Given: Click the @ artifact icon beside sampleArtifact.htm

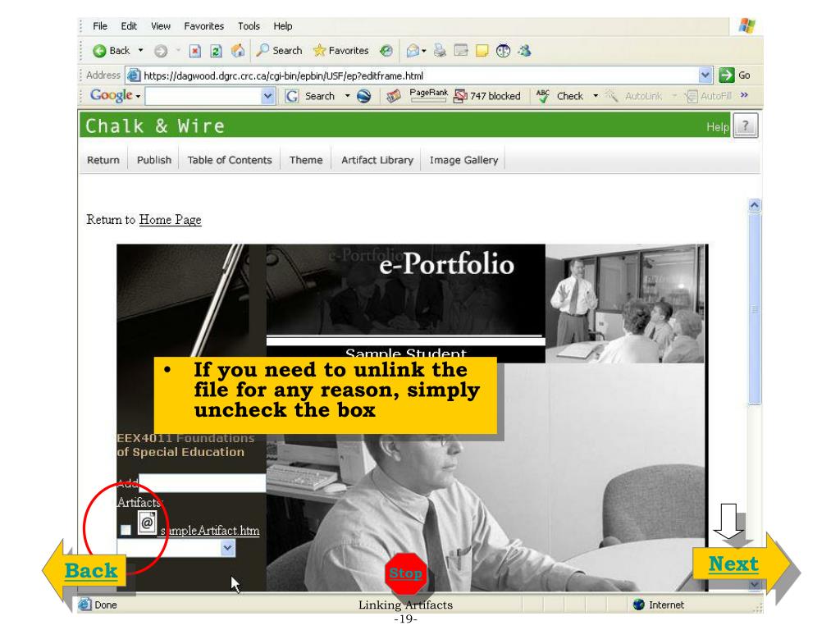Looking at the screenshot, I should coord(147,523).
